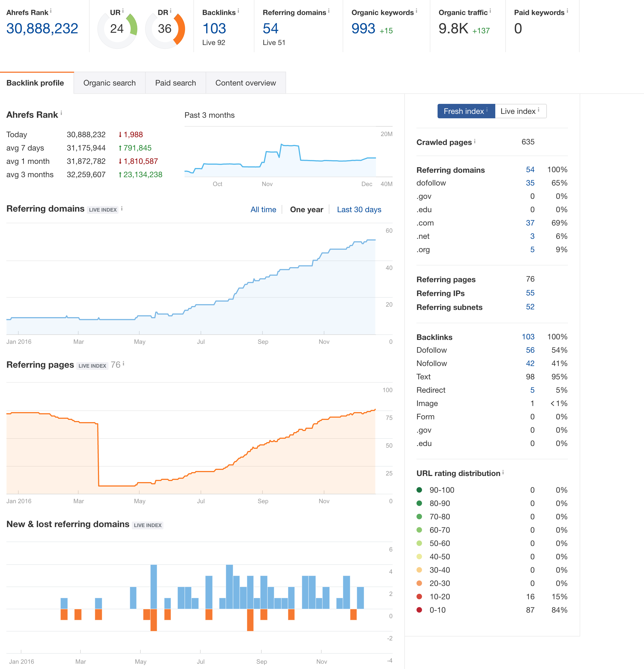Viewport: 644px width, 669px height.
Task: Switch to the Paid search tab
Action: click(176, 83)
